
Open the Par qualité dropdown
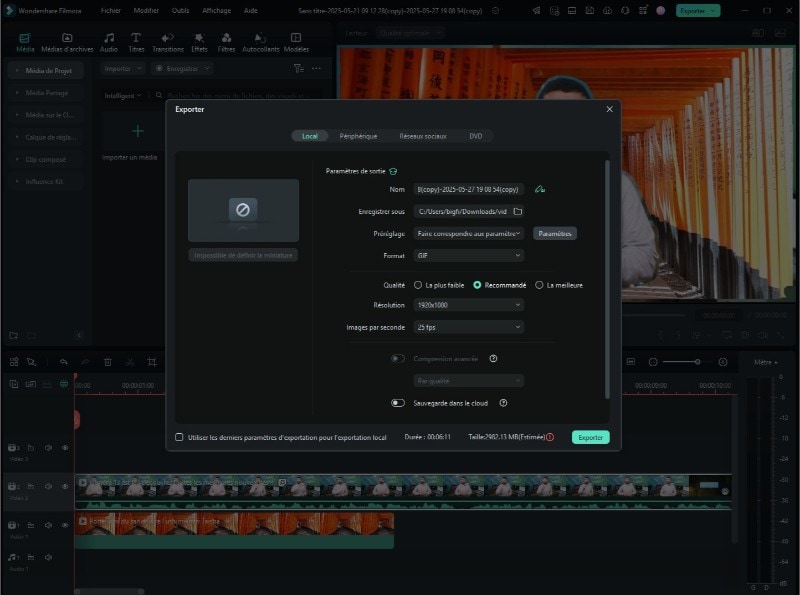pyautogui.click(x=468, y=381)
